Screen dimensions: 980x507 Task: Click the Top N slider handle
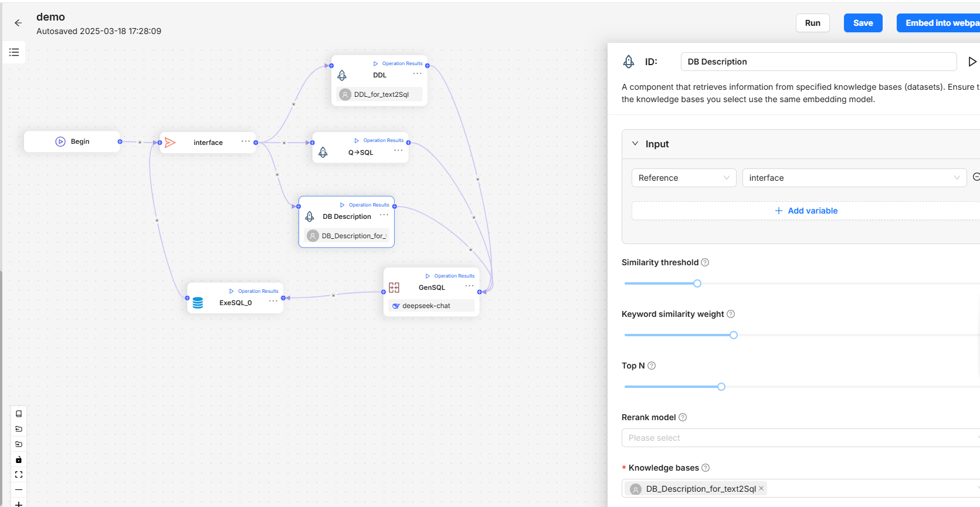(721, 387)
